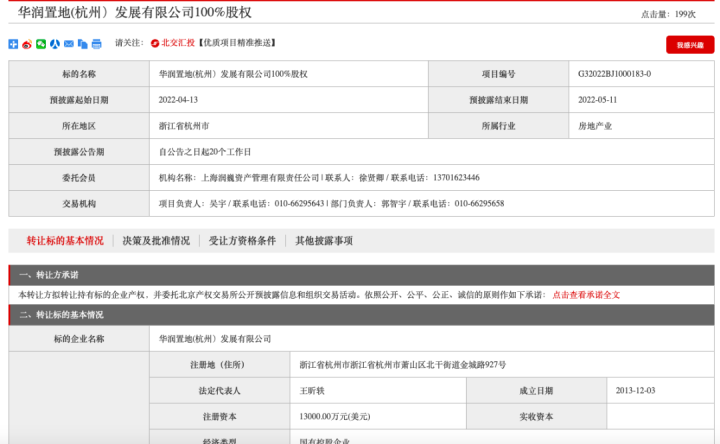The image size is (720, 444).
Task: Switch to the 决策及批准情况 tab
Action: pos(156,241)
